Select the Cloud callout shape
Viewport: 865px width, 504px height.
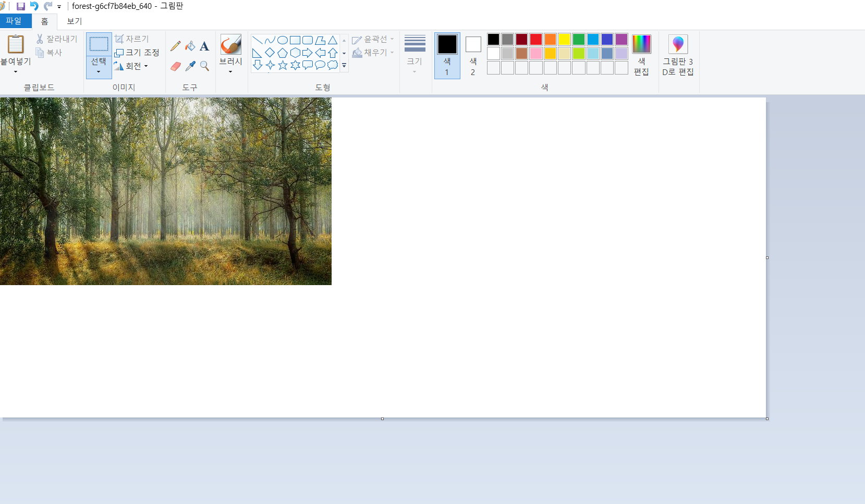coord(333,65)
